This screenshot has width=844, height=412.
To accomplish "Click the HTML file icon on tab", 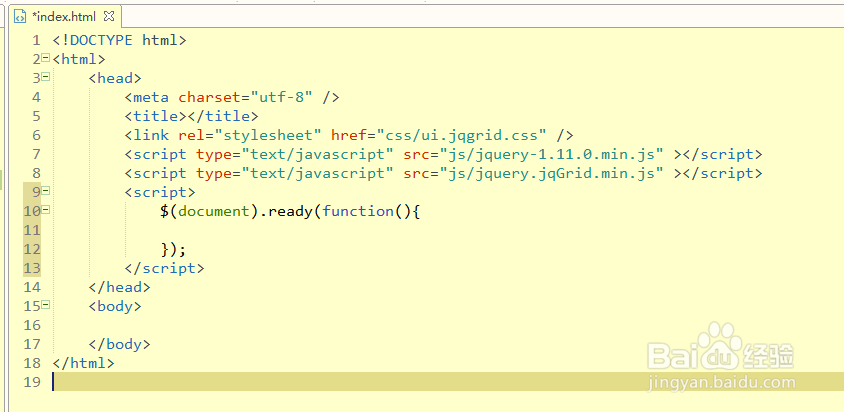I will tap(20, 17).
